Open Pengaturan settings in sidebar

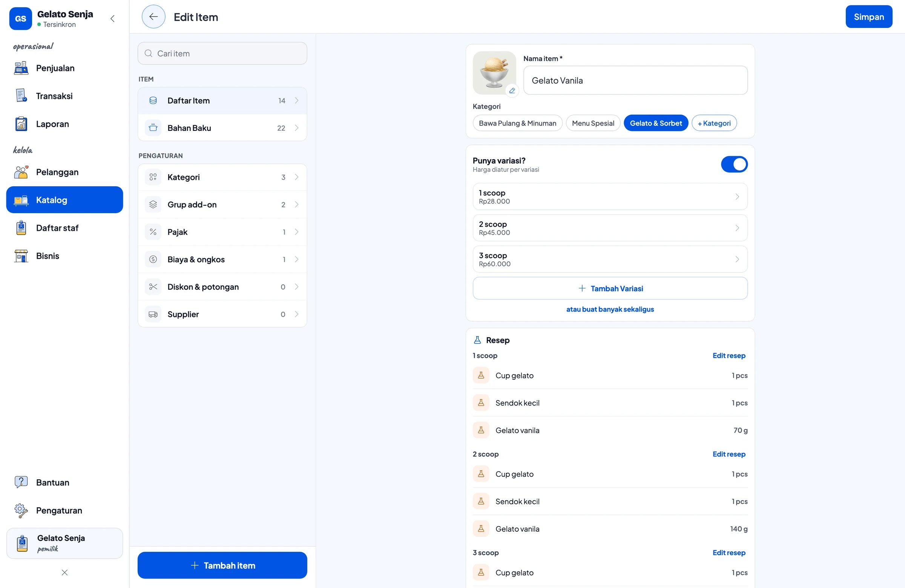tap(64, 510)
